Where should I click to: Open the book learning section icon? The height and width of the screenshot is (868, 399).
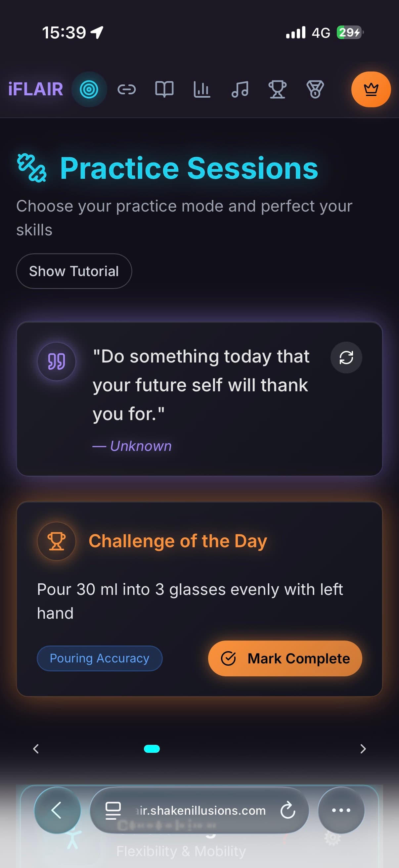(x=165, y=89)
